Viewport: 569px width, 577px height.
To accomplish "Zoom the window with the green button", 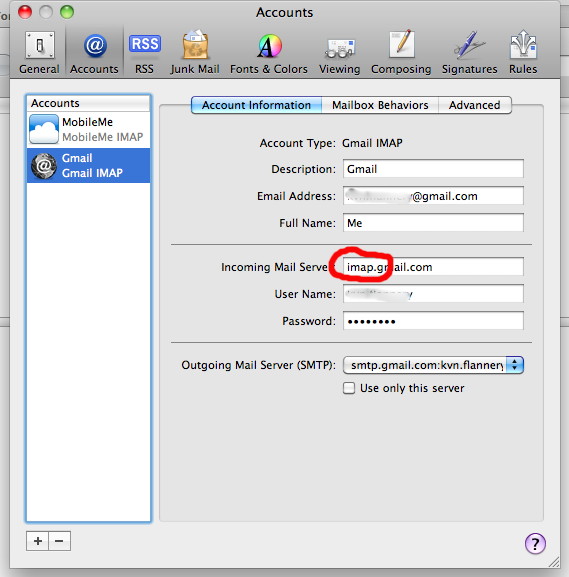I will 67,12.
